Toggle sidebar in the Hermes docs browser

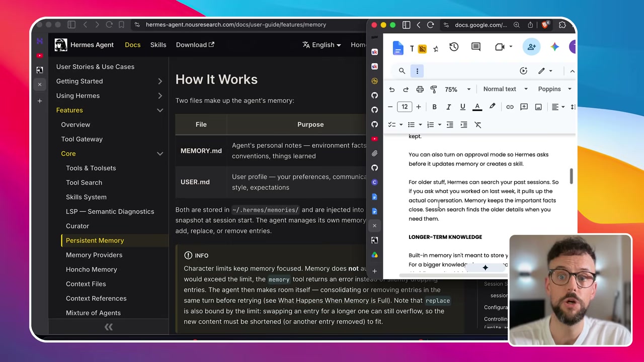(71, 25)
